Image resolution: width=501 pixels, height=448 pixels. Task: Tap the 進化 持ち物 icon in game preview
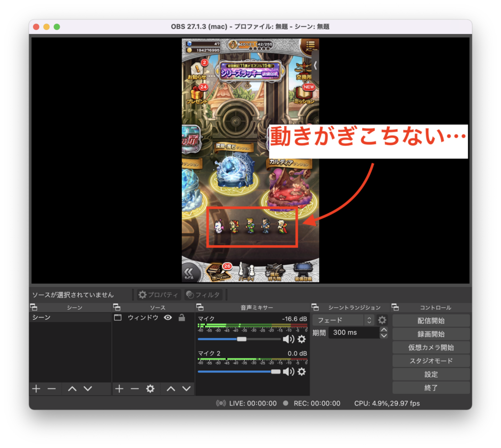[x=275, y=272]
